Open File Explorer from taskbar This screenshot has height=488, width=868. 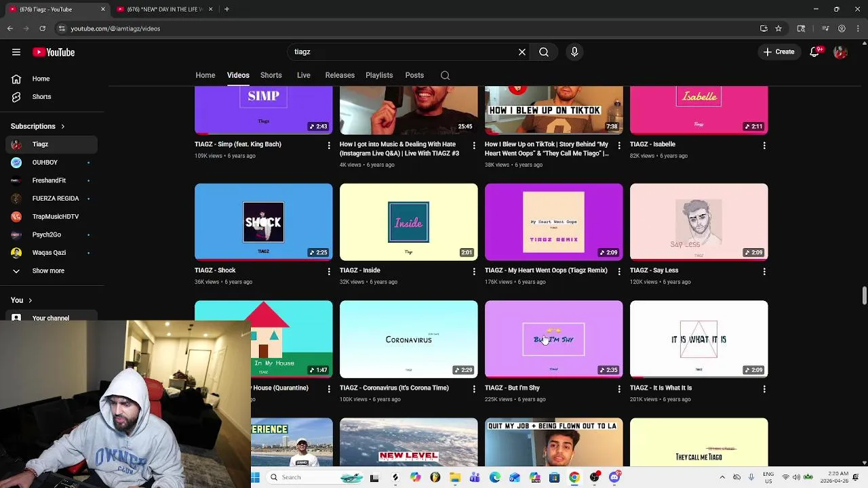click(455, 477)
